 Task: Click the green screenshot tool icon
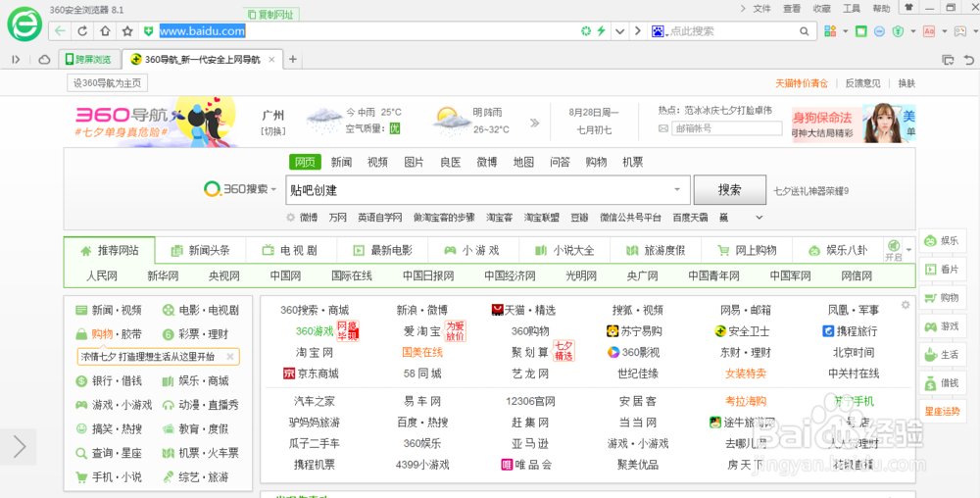coord(861,30)
